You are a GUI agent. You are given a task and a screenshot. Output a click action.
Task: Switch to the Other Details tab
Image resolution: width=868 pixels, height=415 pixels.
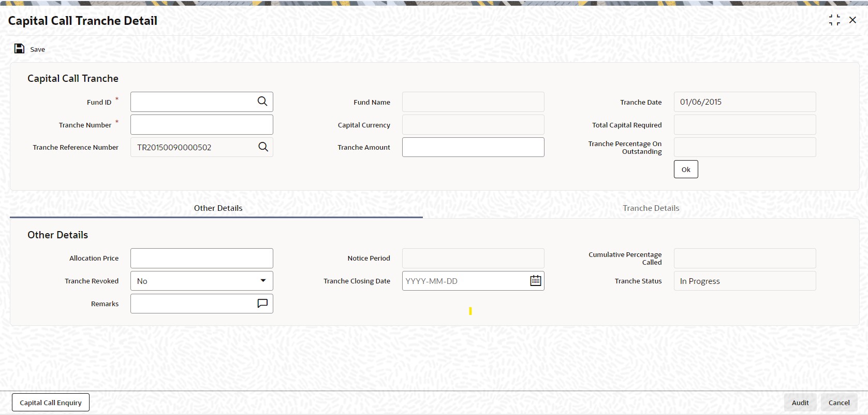click(x=218, y=208)
